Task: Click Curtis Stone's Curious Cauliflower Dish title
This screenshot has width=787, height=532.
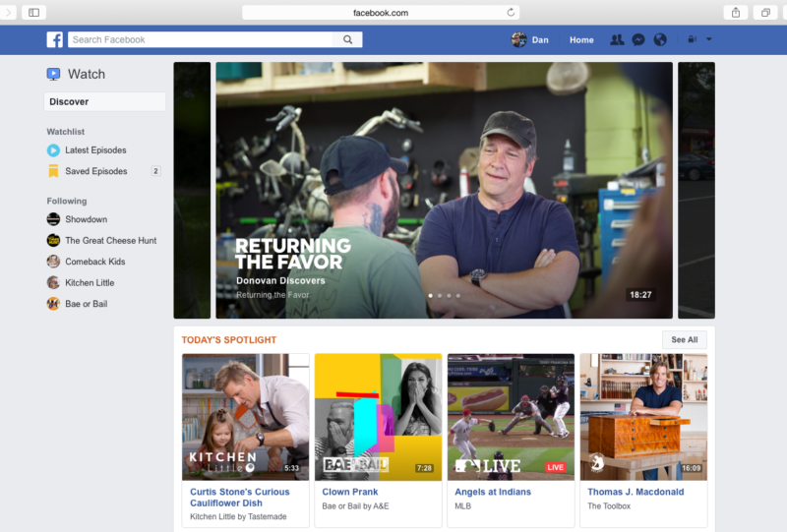Action: click(x=239, y=498)
